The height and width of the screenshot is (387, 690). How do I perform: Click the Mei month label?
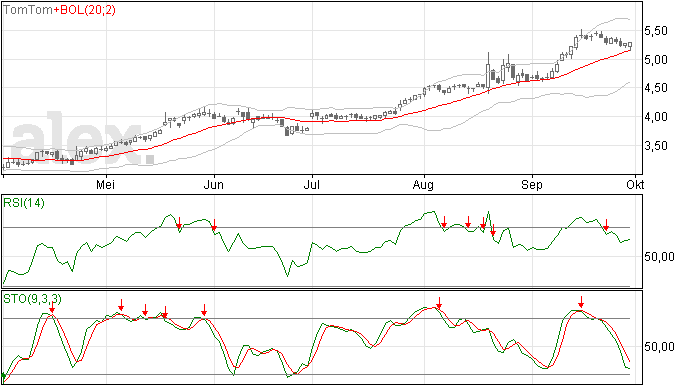pos(106,184)
